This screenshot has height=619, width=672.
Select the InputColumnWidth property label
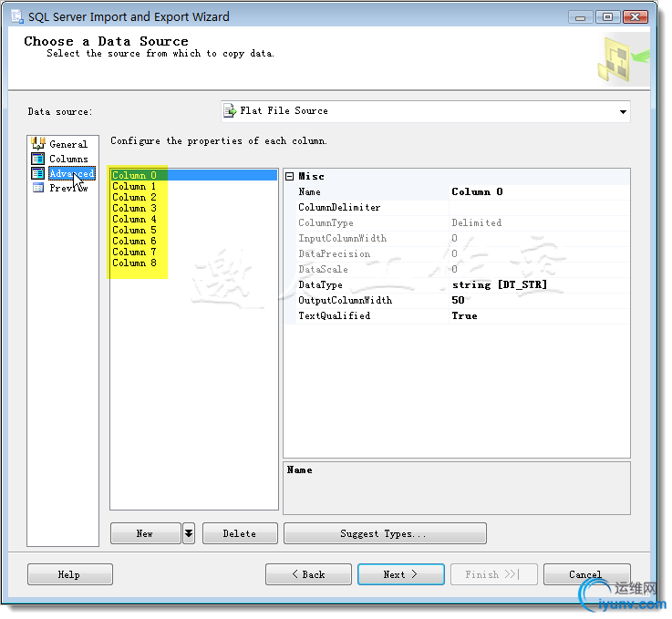click(343, 238)
